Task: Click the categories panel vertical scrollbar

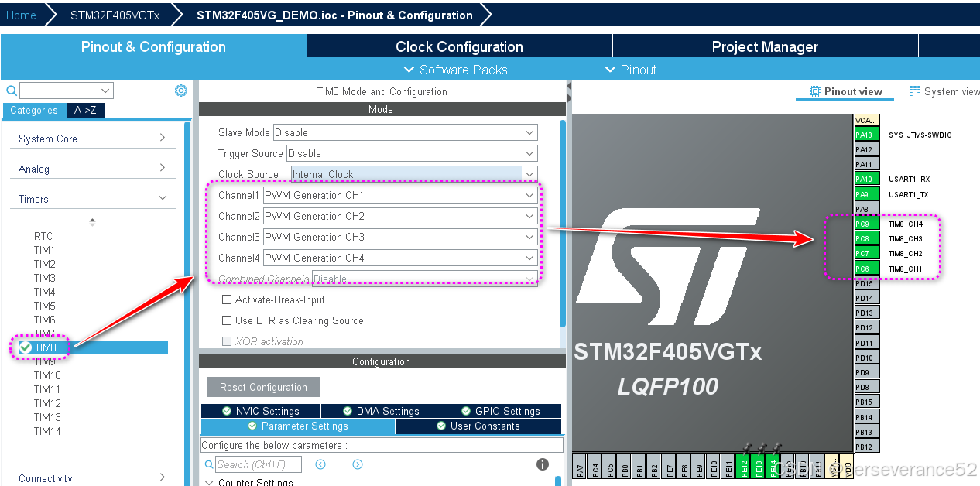Action: [x=187, y=302]
